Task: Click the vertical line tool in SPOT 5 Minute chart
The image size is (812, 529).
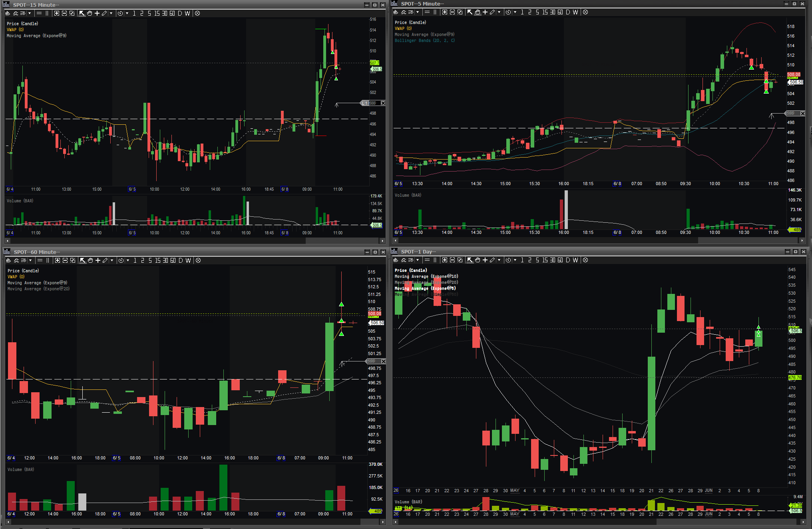Action: coord(435,12)
